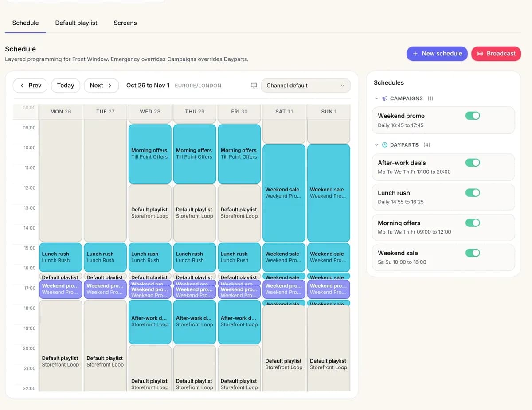Screen dimensions: 532x410
Task: Open the Channel default dropdown
Action: (x=306, y=86)
